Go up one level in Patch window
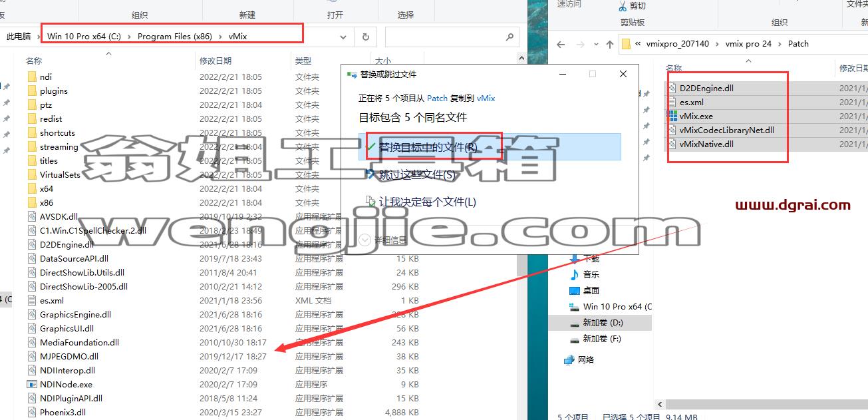868x420 pixels. pyautogui.click(x=609, y=45)
